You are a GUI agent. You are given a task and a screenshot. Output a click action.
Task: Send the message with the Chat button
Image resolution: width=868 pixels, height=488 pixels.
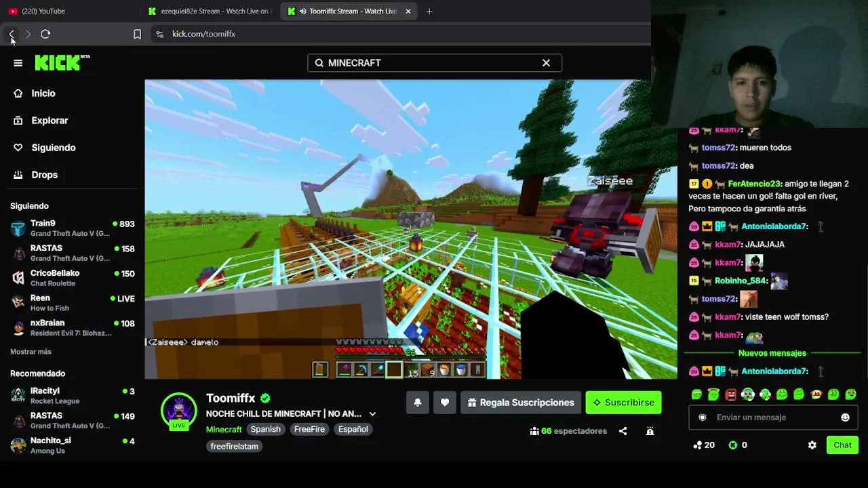click(x=842, y=445)
